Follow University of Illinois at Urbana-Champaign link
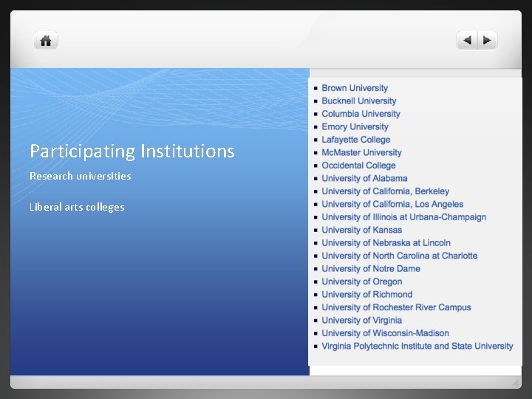 403,216
